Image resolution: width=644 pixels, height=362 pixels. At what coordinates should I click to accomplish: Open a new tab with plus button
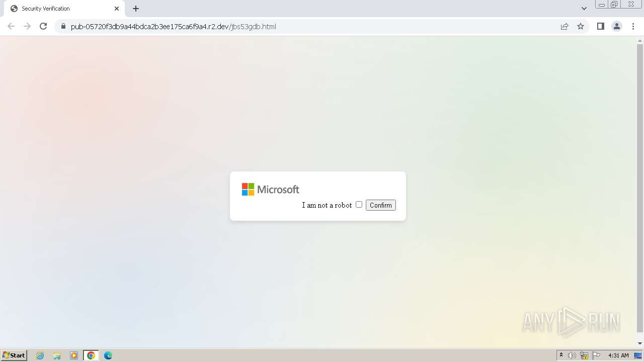pos(136,9)
